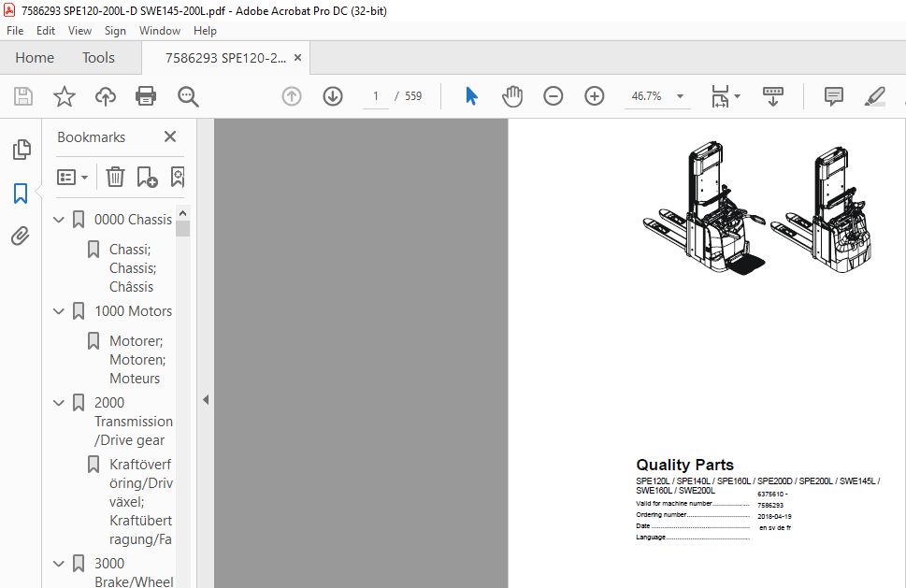Click the Fit page width icon

(720, 96)
